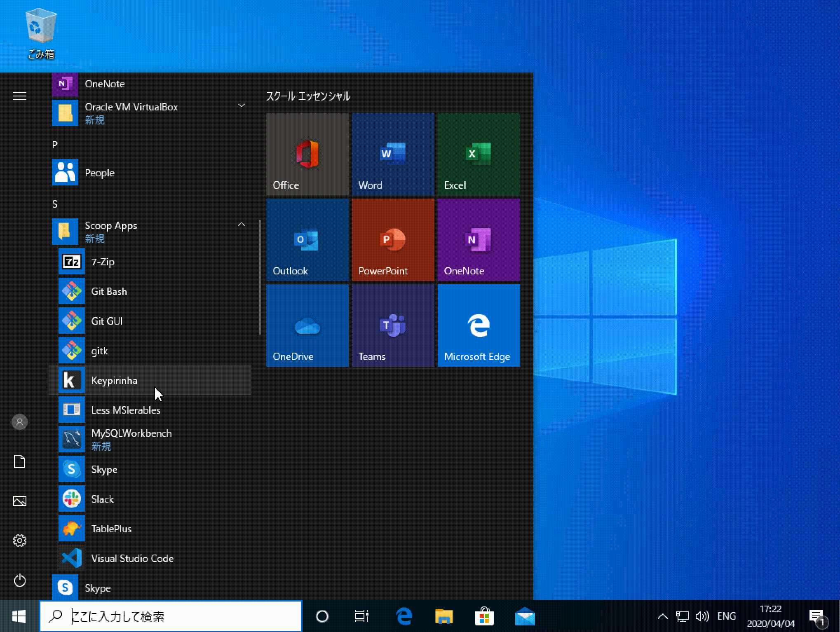Open Microsoft Store from the taskbar
The height and width of the screenshot is (632, 840).
click(484, 616)
